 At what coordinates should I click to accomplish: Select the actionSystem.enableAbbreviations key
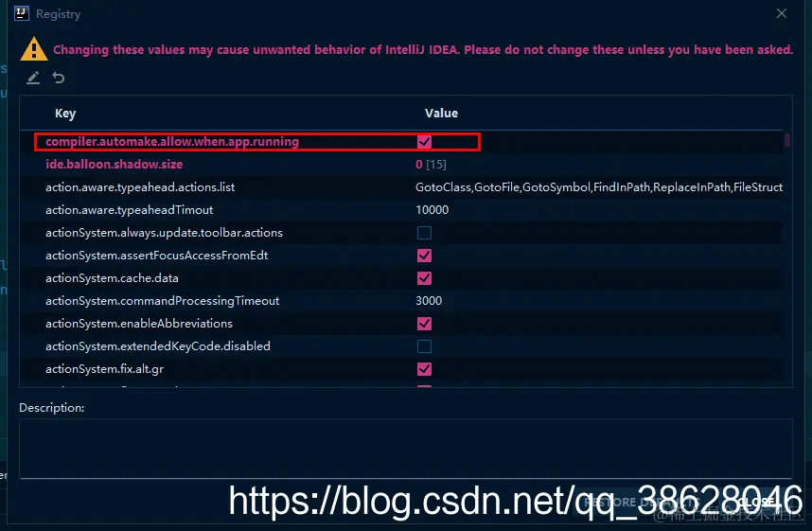pos(139,324)
